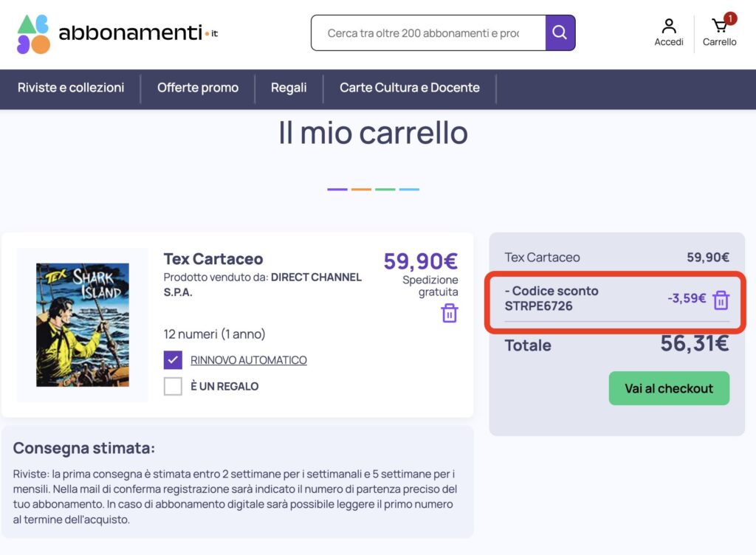This screenshot has height=555, width=756.
Task: Click the Vai al checkout button
Action: point(669,387)
